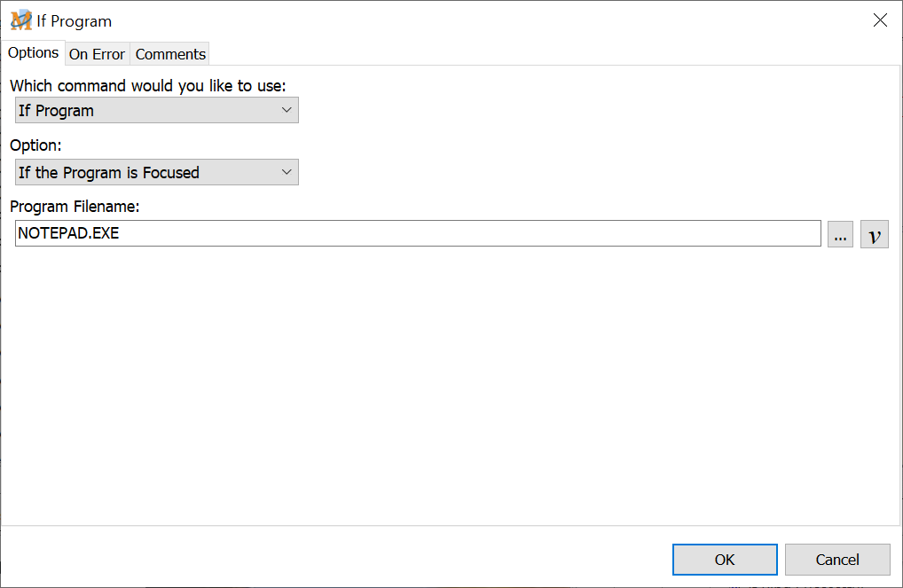This screenshot has height=588, width=903.
Task: Click the 'Option:' label
Action: [35, 145]
